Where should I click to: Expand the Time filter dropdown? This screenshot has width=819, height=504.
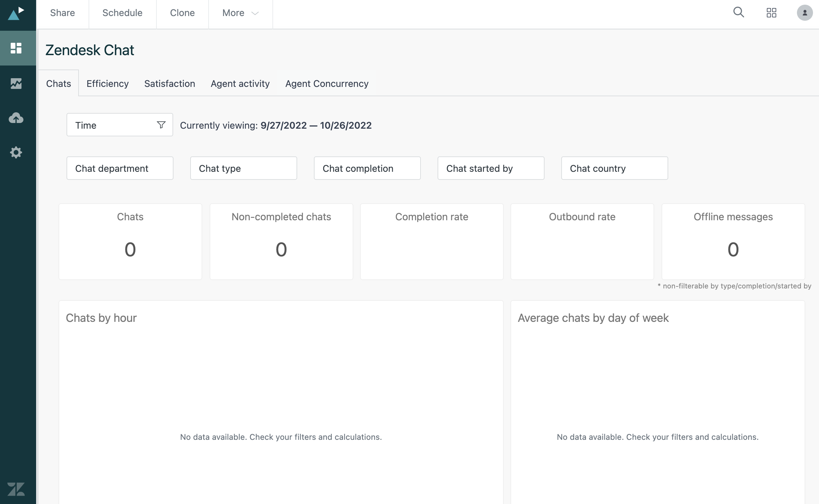point(119,125)
